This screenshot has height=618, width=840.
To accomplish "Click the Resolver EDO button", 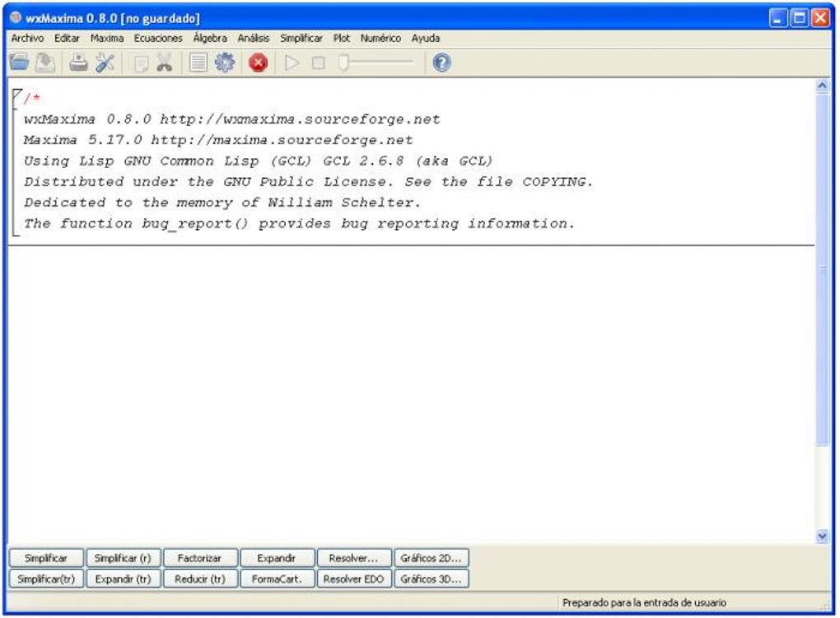I will pos(353,579).
